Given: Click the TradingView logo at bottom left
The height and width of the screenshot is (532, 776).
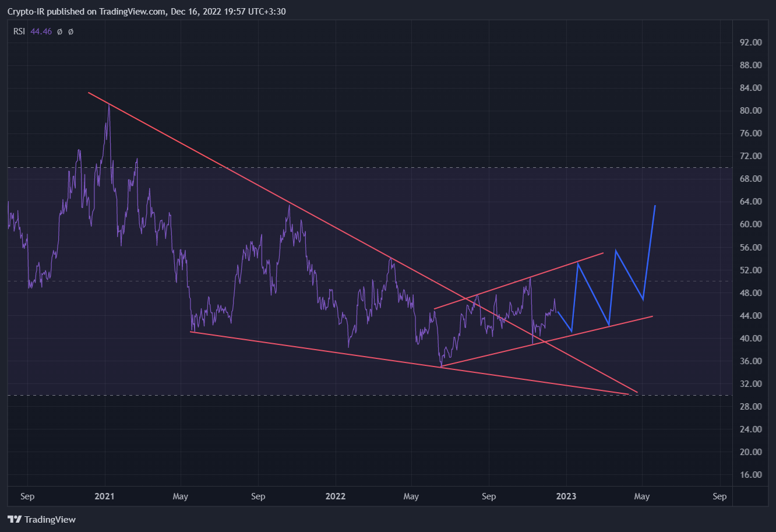Looking at the screenshot, I should 41,519.
